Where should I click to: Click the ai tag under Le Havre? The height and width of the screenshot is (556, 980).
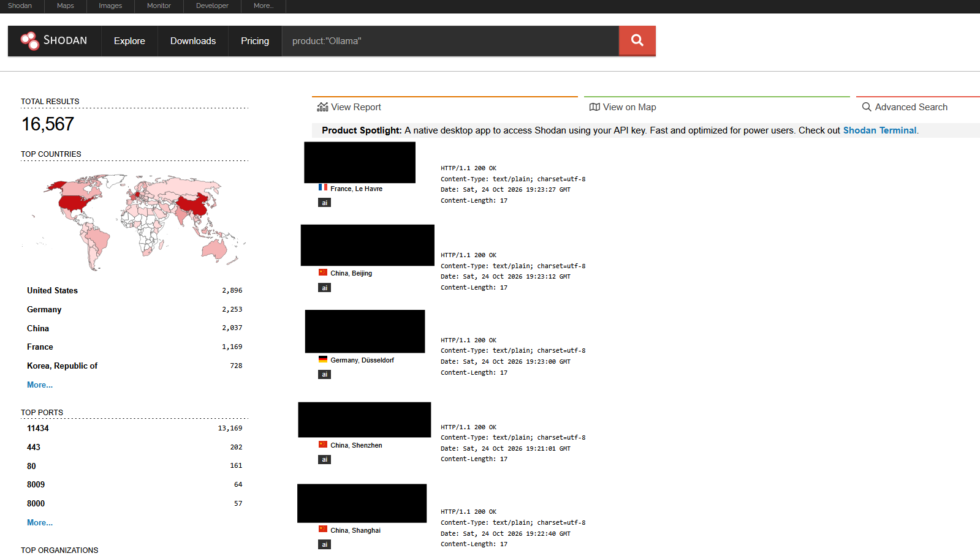point(325,203)
